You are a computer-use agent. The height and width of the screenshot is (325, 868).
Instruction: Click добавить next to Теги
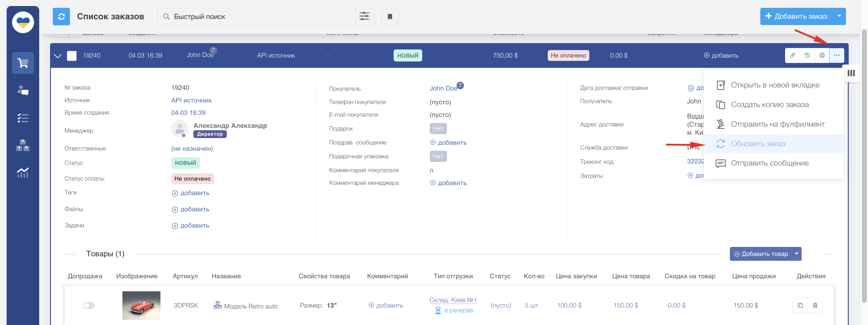coord(191,193)
